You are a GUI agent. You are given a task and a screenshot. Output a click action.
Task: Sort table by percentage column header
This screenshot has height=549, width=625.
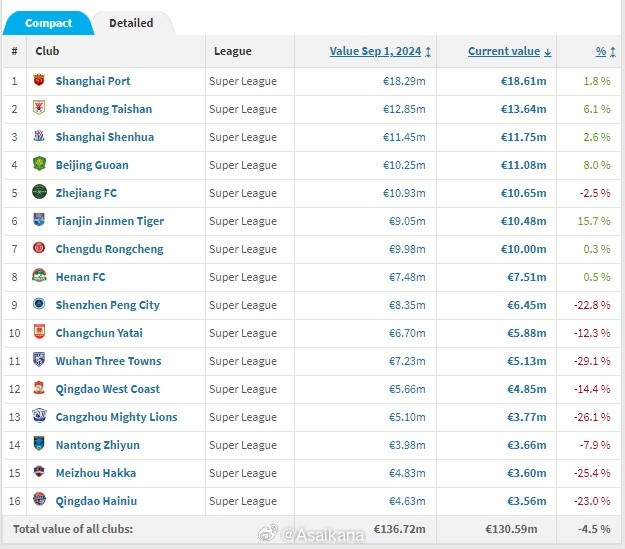tap(601, 51)
